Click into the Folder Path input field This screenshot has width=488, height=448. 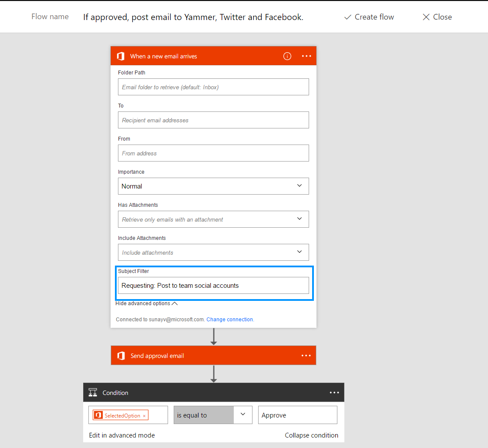pyautogui.click(x=213, y=87)
